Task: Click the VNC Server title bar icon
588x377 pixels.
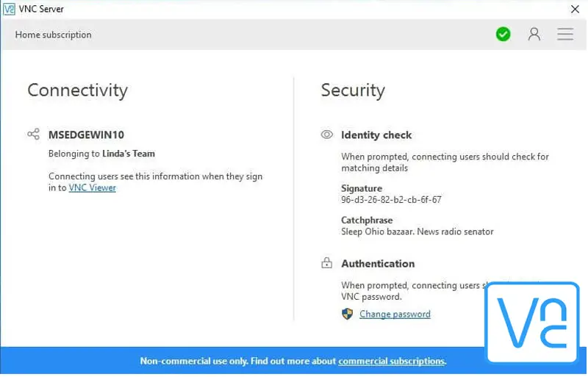Action: point(9,9)
